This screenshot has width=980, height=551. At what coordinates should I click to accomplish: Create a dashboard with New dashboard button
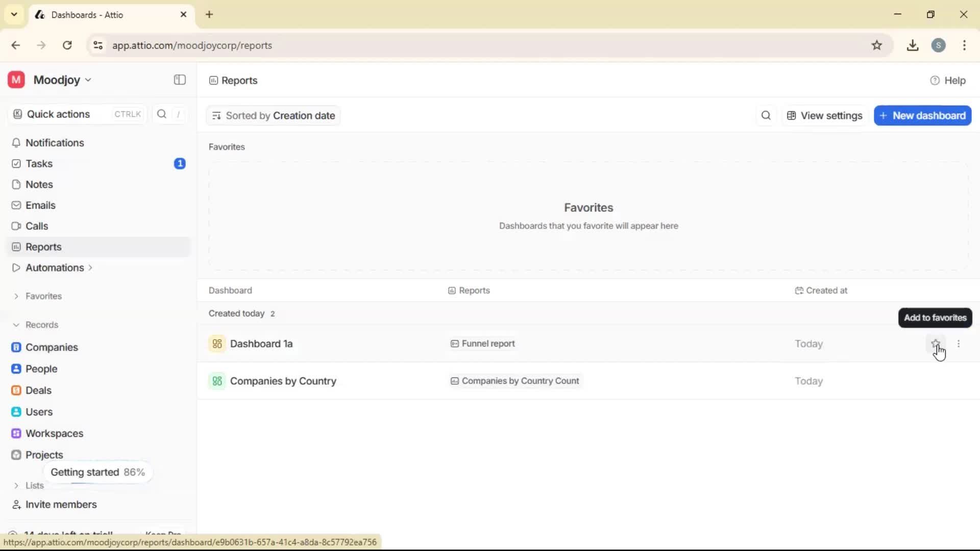(x=922, y=115)
